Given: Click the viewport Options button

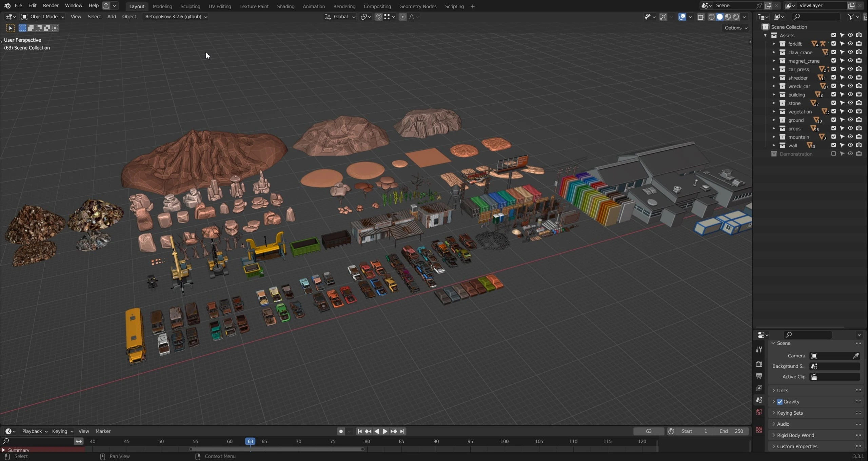Looking at the screenshot, I should 736,28.
